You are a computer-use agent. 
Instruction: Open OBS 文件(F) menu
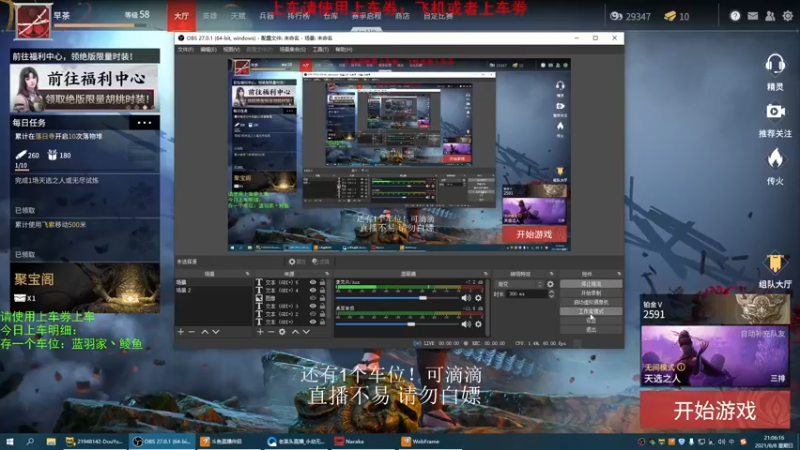pyautogui.click(x=186, y=49)
